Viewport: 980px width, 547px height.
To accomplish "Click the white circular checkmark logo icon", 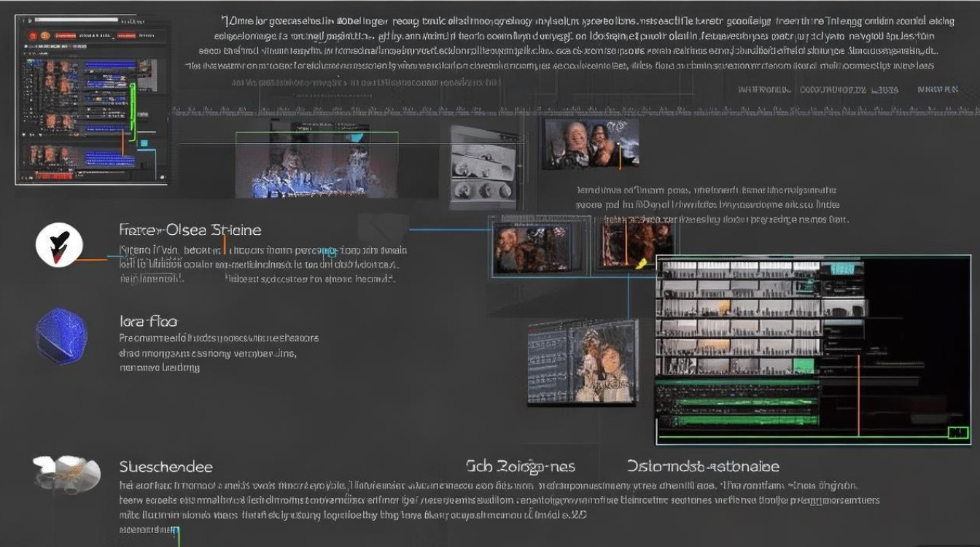I will click(59, 245).
